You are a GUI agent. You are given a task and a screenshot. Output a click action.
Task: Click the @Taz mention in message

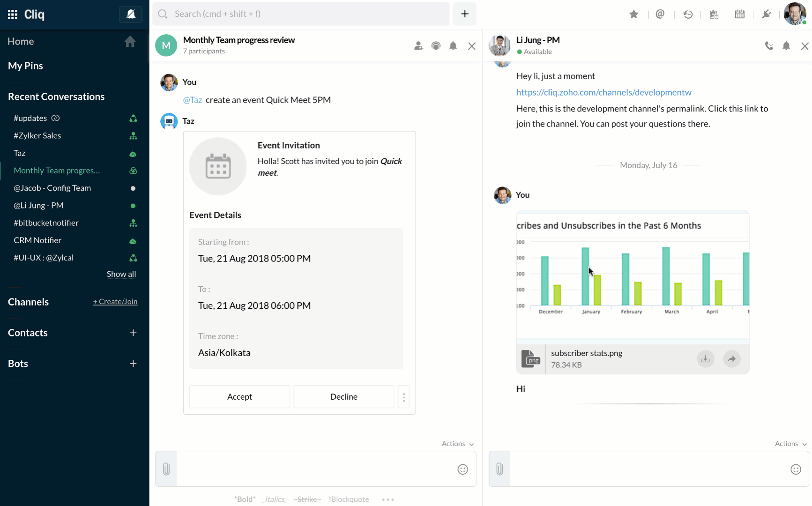point(193,100)
